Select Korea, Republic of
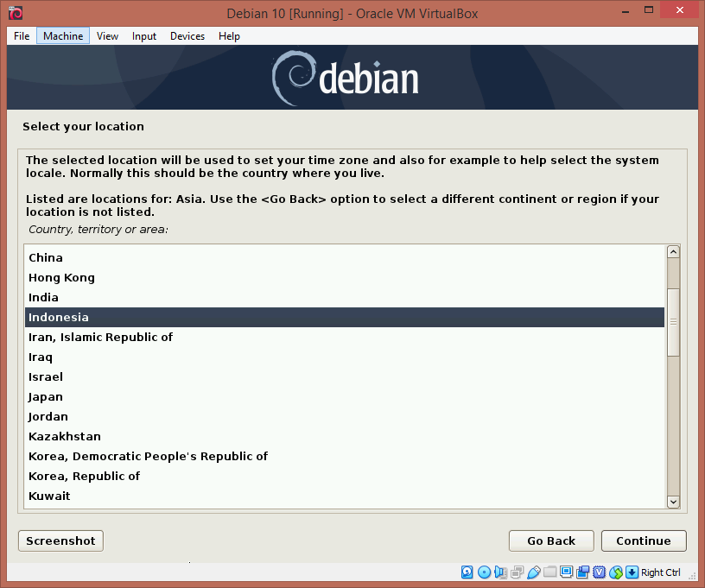The image size is (705, 588). click(345, 476)
